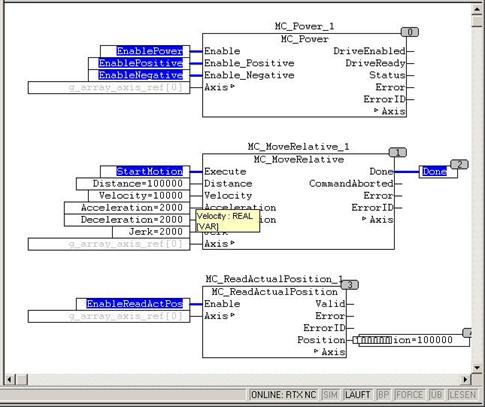Click the CommandAborted output pin of MC_MoveRelative
Viewport: 485px width, 407px height.
click(351, 184)
